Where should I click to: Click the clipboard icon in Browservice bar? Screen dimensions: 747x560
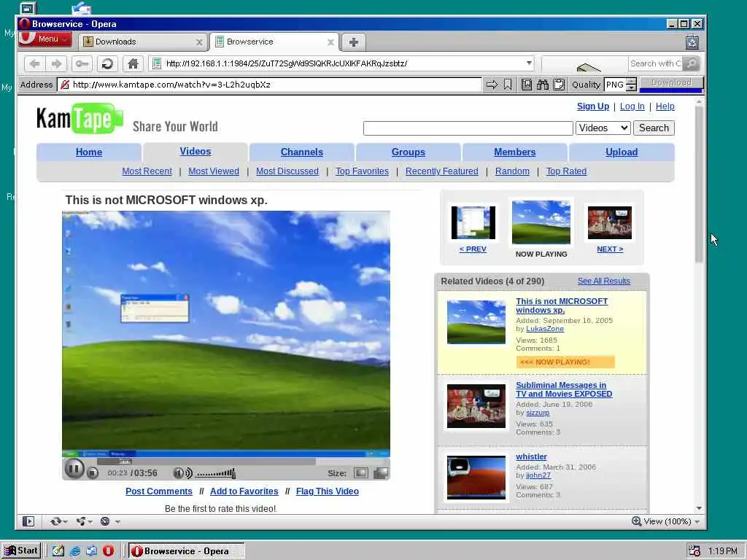pyautogui.click(x=559, y=85)
